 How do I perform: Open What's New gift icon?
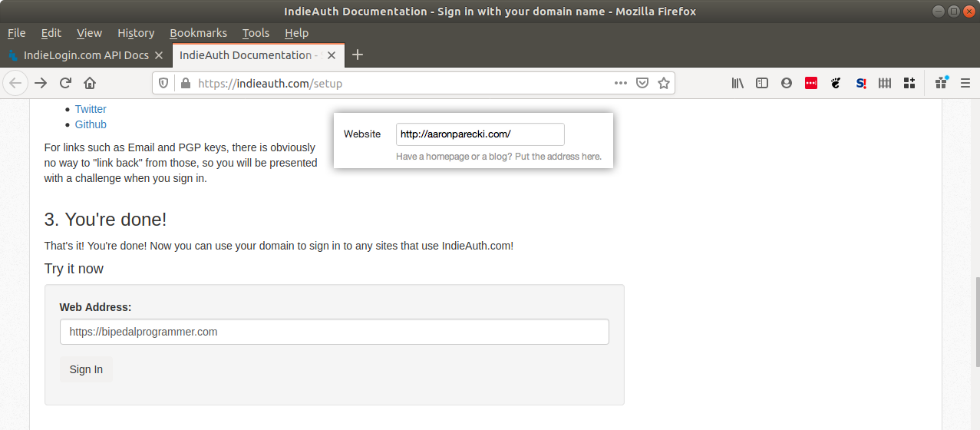coord(941,83)
